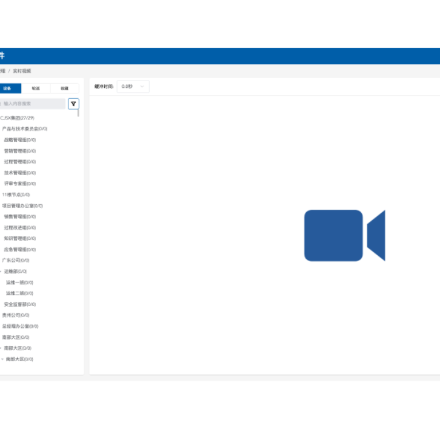Expand the last 大区 node at tree bottom
Viewport: 440px width, 440px height.
tap(2, 359)
